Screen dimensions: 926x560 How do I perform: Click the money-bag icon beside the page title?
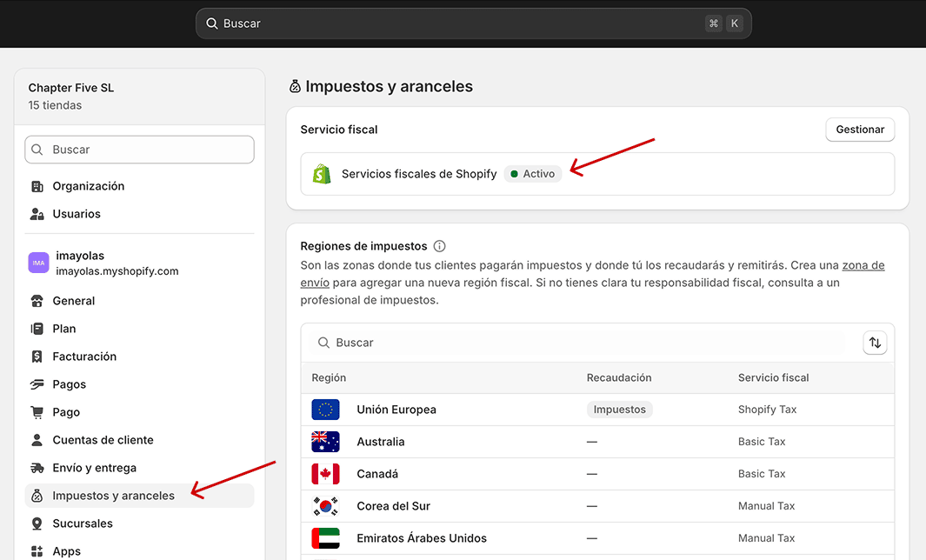tap(295, 87)
